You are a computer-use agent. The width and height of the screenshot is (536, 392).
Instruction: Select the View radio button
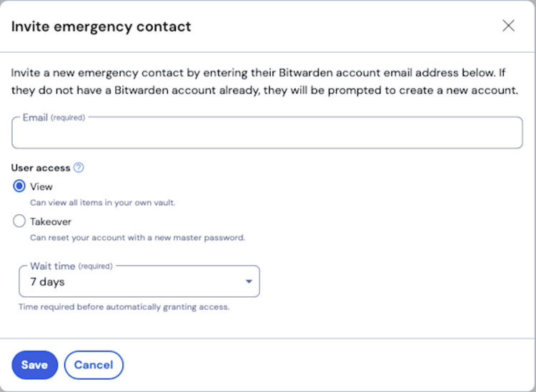point(20,187)
